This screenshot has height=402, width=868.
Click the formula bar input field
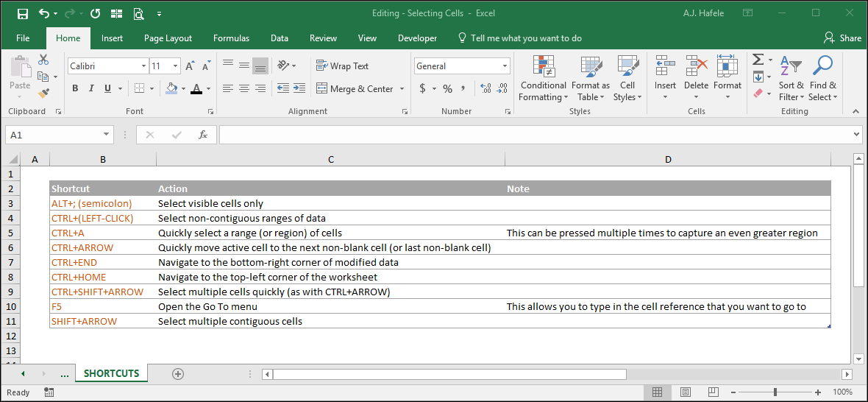pyautogui.click(x=536, y=135)
